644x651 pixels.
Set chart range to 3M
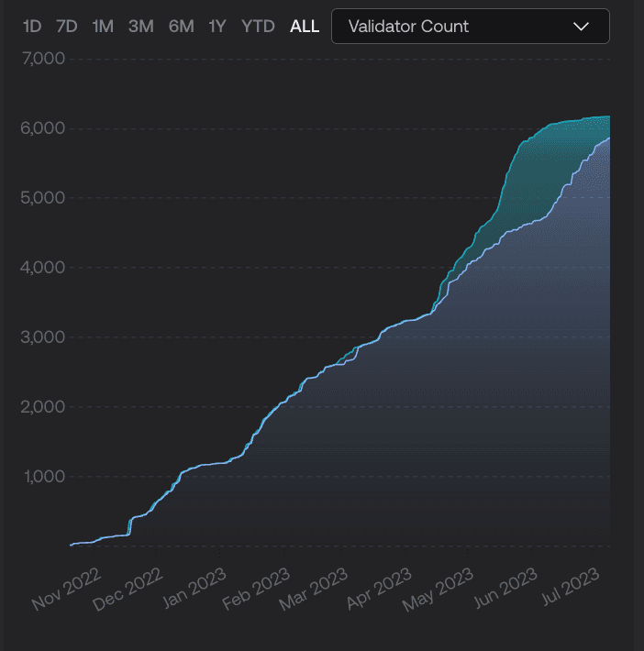pyautogui.click(x=140, y=27)
